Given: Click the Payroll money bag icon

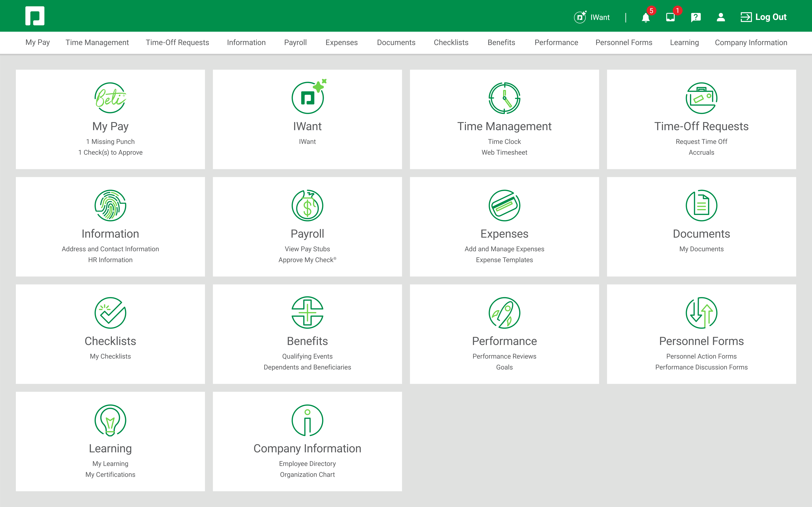Looking at the screenshot, I should coord(307,205).
